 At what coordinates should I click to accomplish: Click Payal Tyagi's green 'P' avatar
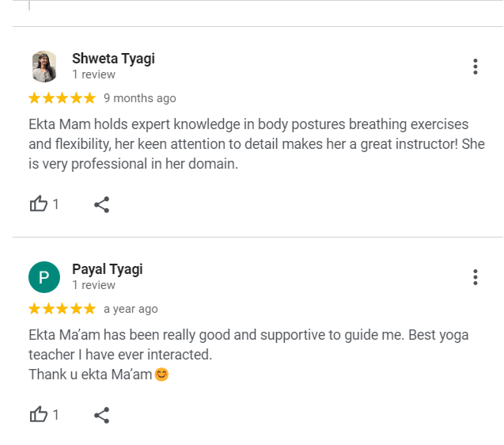coord(44,277)
